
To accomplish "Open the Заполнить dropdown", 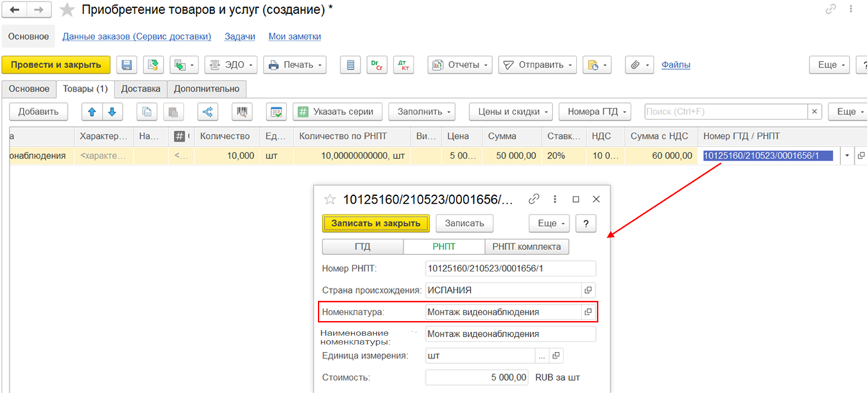I will (x=422, y=112).
